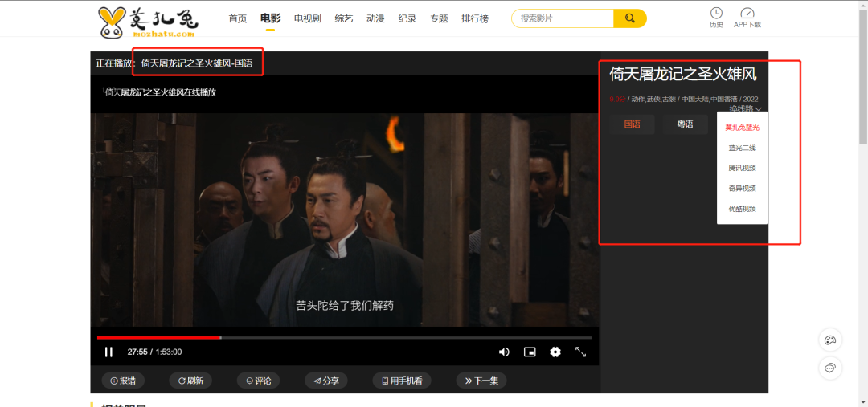Click the 分享 share button

(326, 381)
